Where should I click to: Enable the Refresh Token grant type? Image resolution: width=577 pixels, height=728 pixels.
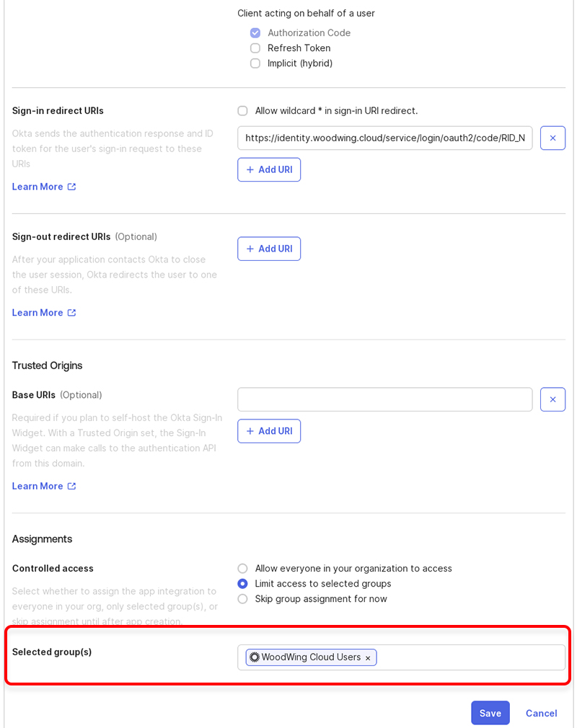[x=255, y=48]
